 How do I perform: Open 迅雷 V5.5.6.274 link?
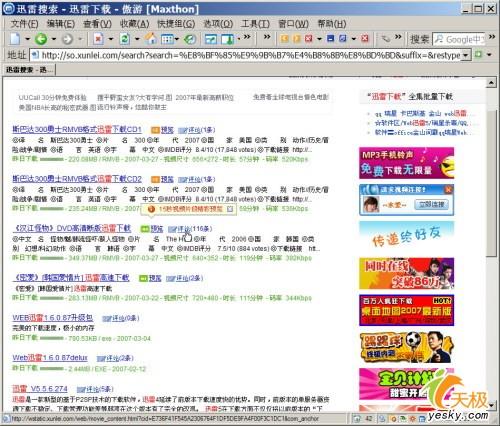[x=40, y=389]
